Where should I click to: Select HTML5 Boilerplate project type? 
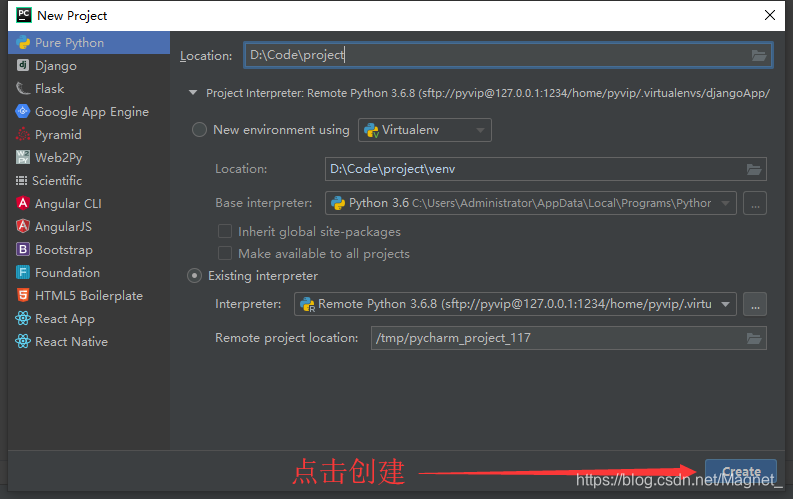89,296
